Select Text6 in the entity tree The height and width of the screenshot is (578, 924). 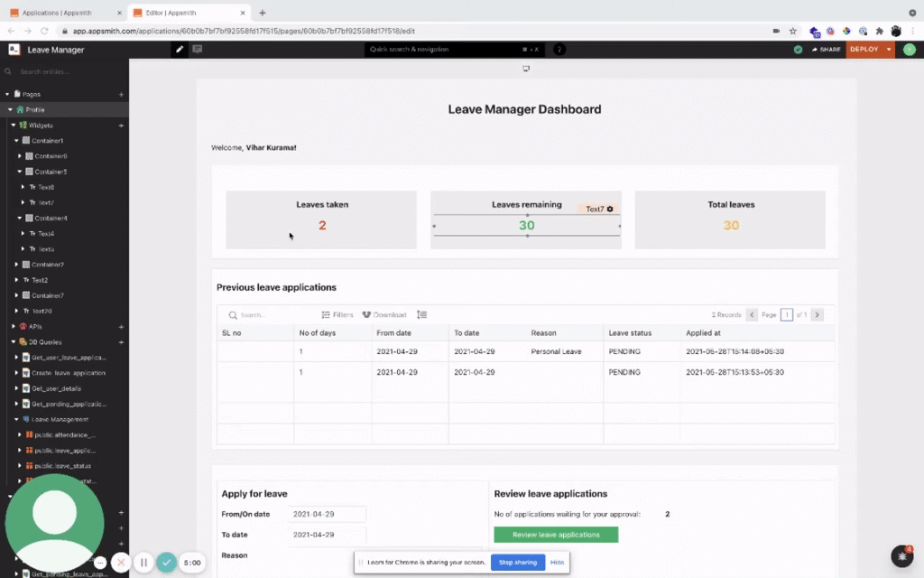point(45,188)
